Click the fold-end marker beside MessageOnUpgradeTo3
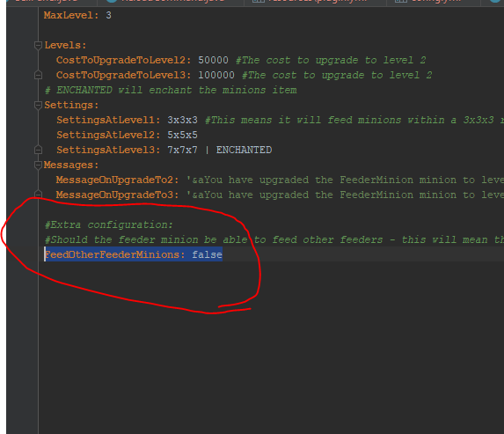 pyautogui.click(x=38, y=195)
